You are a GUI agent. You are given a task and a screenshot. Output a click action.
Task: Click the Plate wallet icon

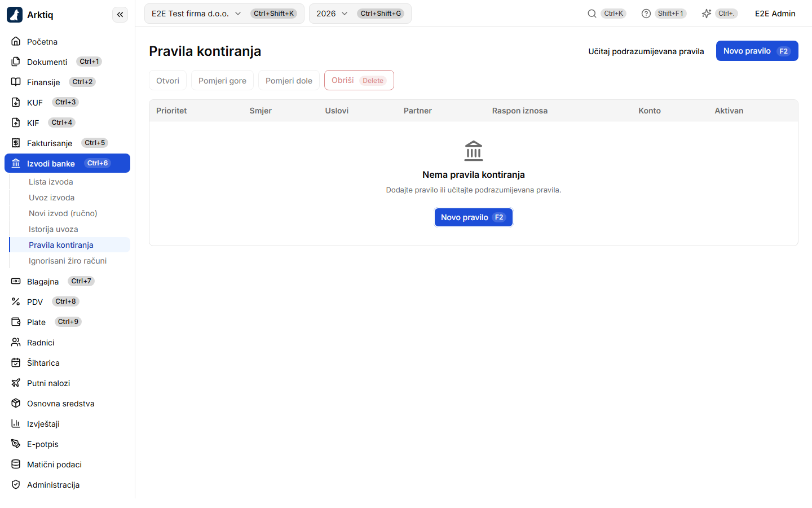point(16,322)
